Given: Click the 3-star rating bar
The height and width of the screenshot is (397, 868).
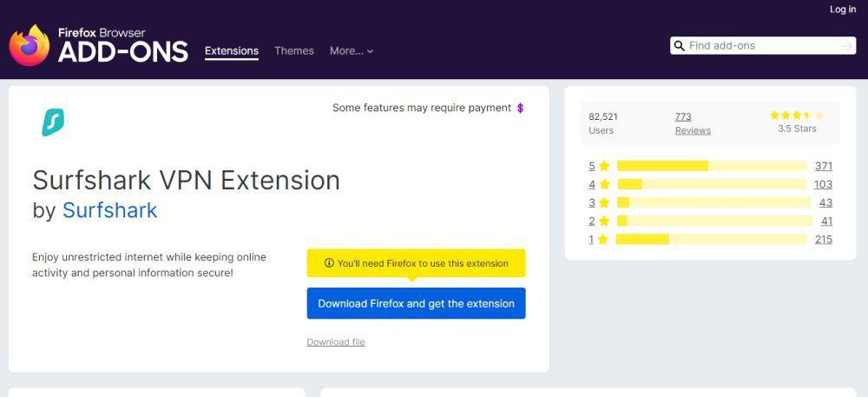Looking at the screenshot, I should tap(714, 202).
